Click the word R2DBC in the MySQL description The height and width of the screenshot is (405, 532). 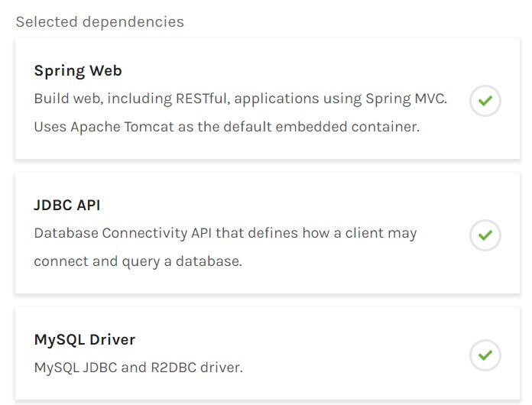point(174,368)
